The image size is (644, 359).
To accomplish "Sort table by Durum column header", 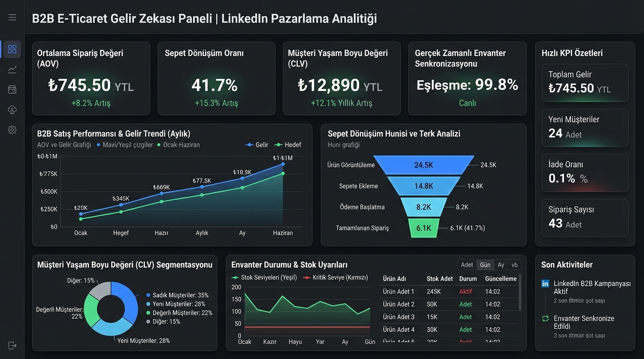I will [468, 279].
